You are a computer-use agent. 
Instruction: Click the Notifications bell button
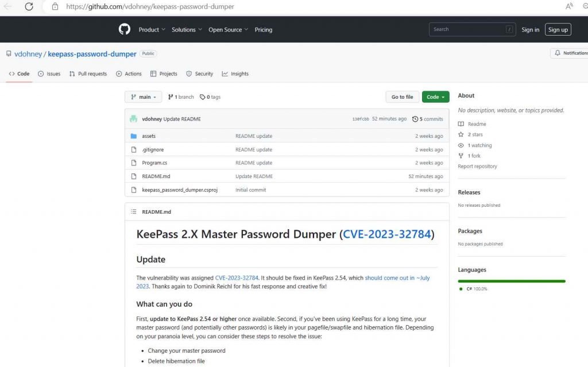(569, 53)
